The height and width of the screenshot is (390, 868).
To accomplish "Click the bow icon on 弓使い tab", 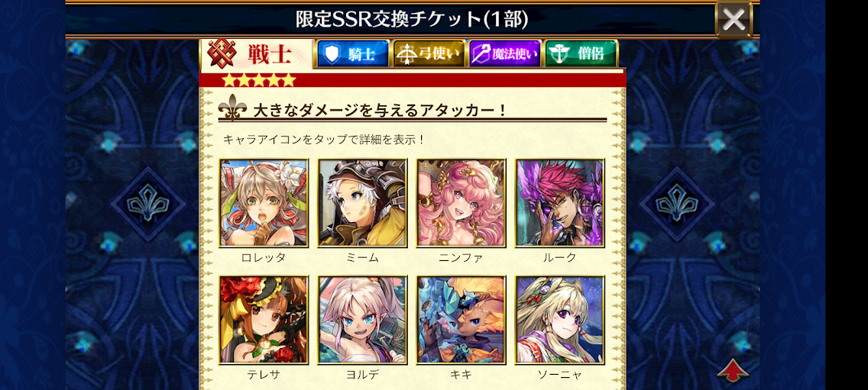I will [406, 53].
